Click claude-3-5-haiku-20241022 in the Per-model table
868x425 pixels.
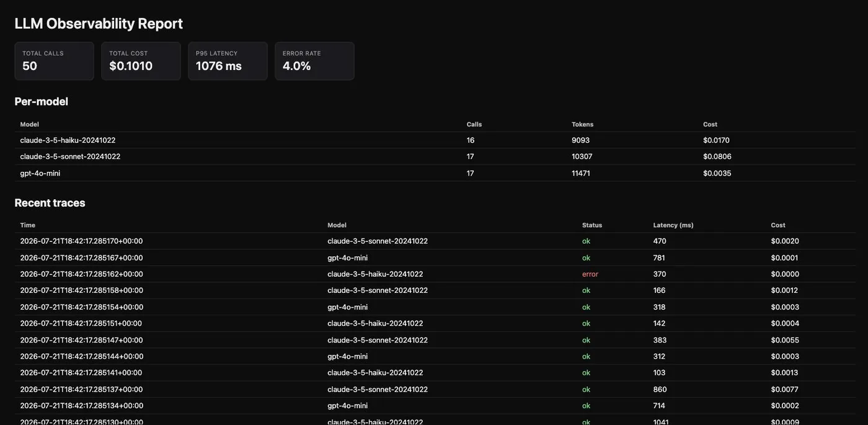click(x=68, y=140)
